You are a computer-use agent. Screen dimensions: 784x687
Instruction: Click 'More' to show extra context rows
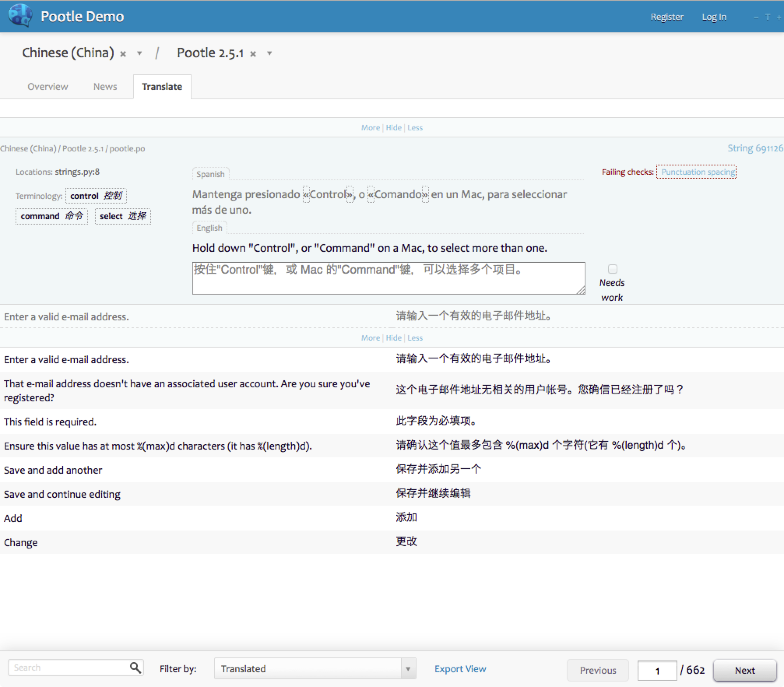370,127
